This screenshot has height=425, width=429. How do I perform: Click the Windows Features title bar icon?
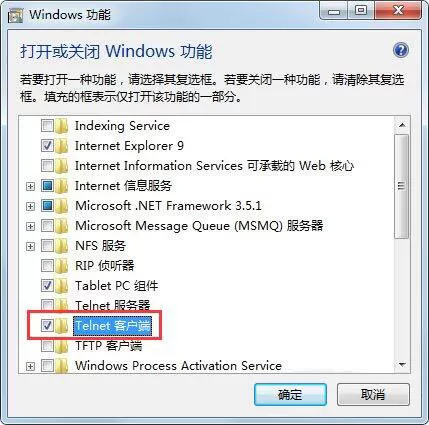coord(15,15)
